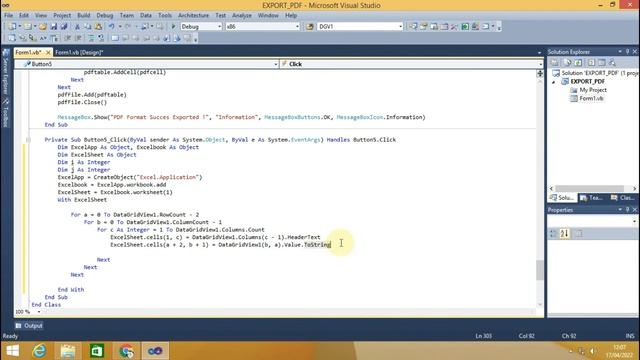
Task: Click the New Project toolbar icon
Action: (x=12, y=27)
